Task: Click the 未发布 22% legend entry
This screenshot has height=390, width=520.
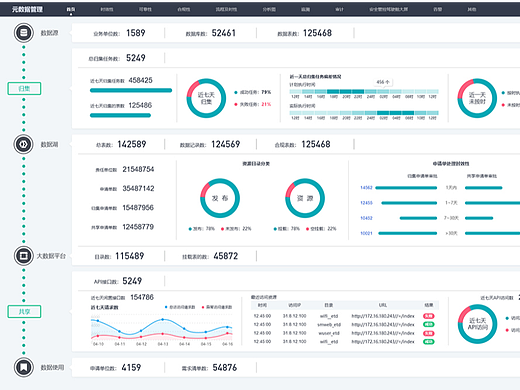Action: pyautogui.click(x=236, y=229)
